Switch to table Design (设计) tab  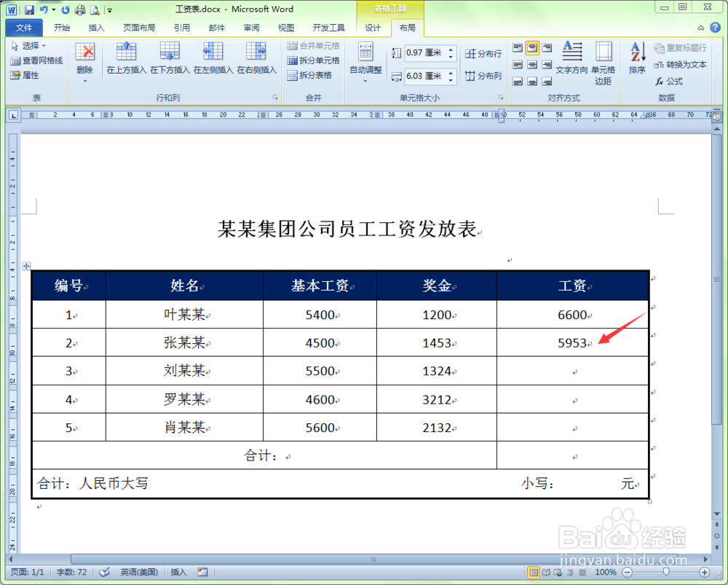[372, 28]
